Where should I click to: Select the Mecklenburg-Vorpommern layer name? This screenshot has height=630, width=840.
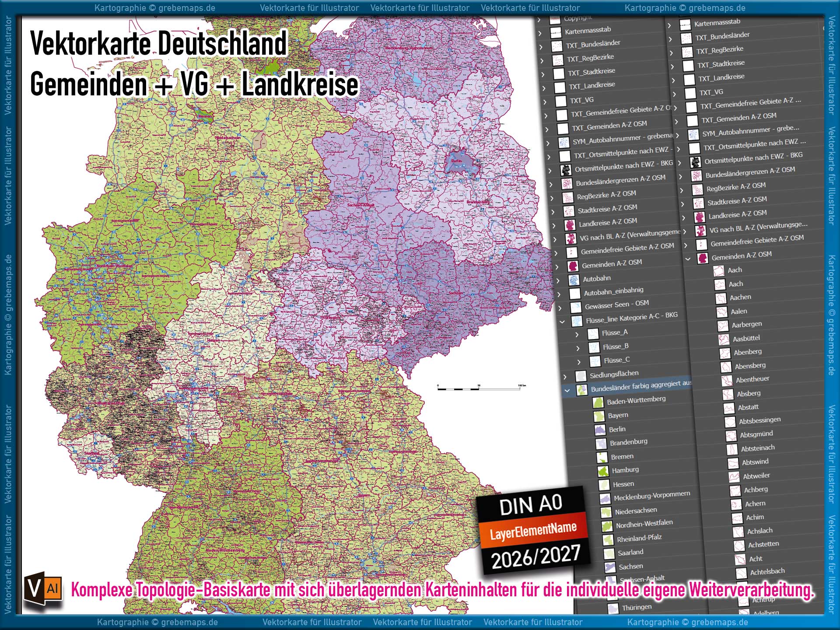coord(652,496)
